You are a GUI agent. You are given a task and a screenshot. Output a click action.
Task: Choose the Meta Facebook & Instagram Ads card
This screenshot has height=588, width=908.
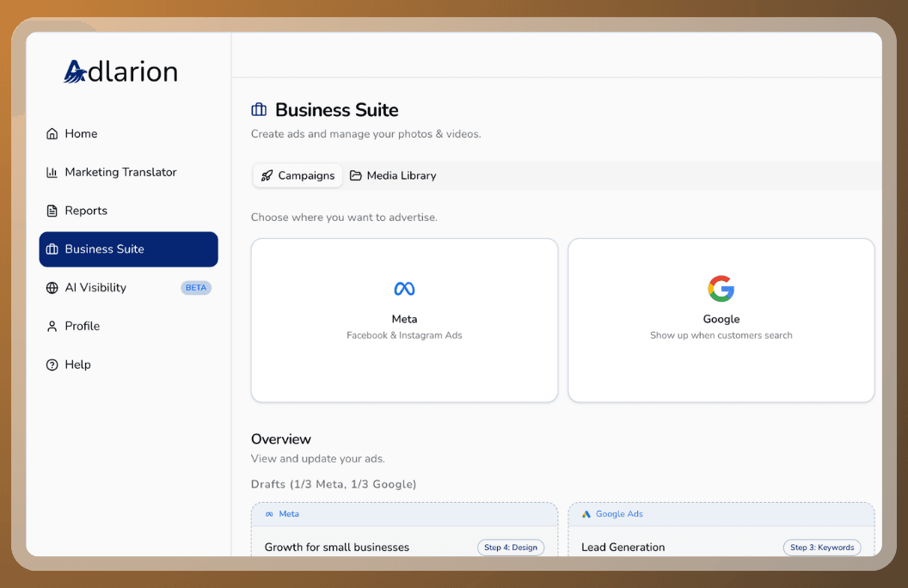404,320
